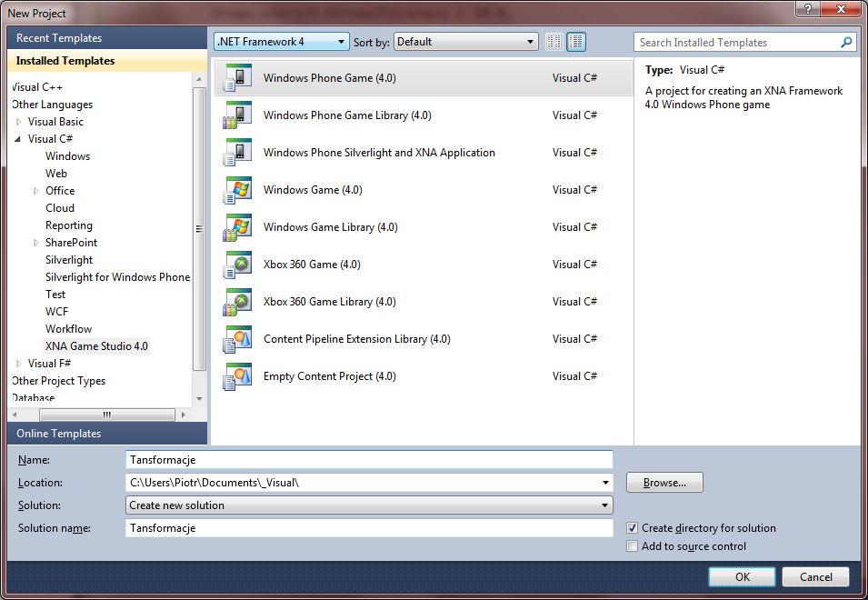Select the Windows tree item

pos(67,156)
